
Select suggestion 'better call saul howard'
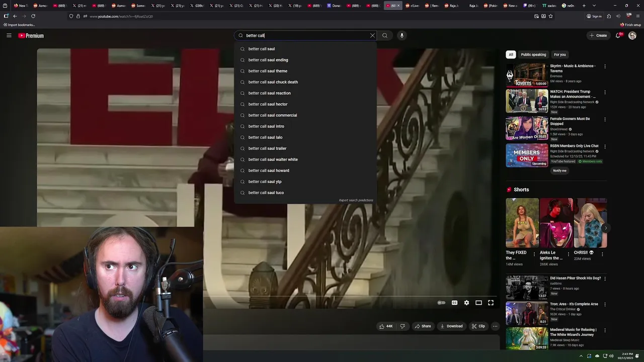305,170
